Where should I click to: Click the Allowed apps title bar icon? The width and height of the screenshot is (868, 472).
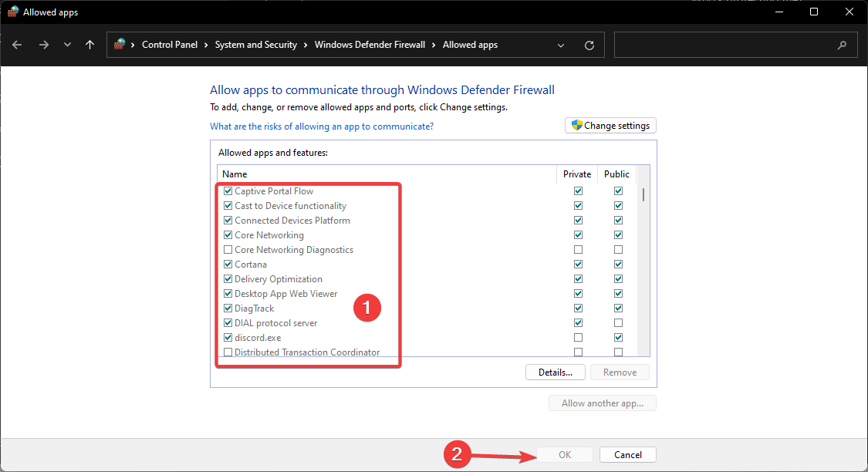click(x=13, y=12)
